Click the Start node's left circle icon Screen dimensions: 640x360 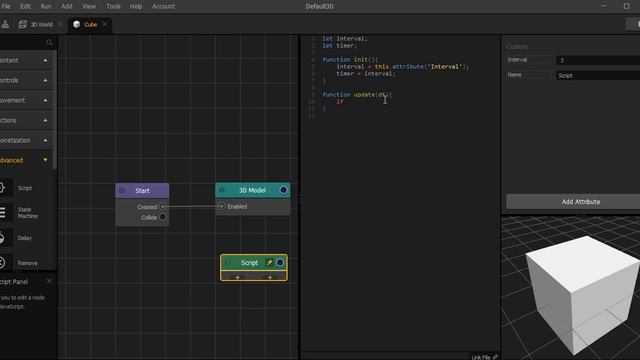click(x=122, y=191)
